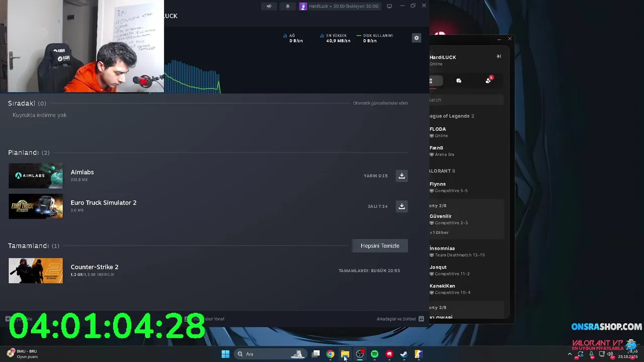Collapse Riot friends panel arrow icon
The image size is (644, 362).
click(x=499, y=56)
